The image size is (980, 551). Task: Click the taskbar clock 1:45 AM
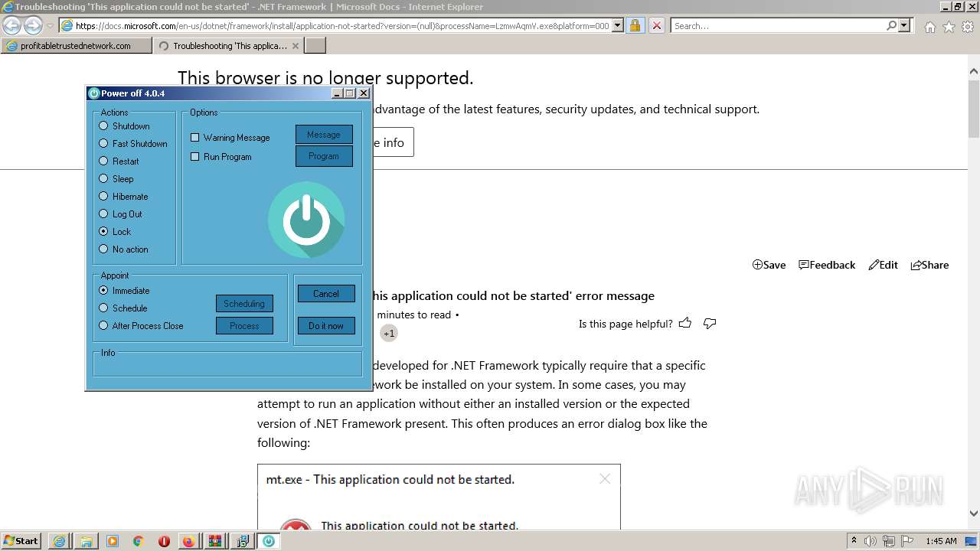[x=941, y=541]
